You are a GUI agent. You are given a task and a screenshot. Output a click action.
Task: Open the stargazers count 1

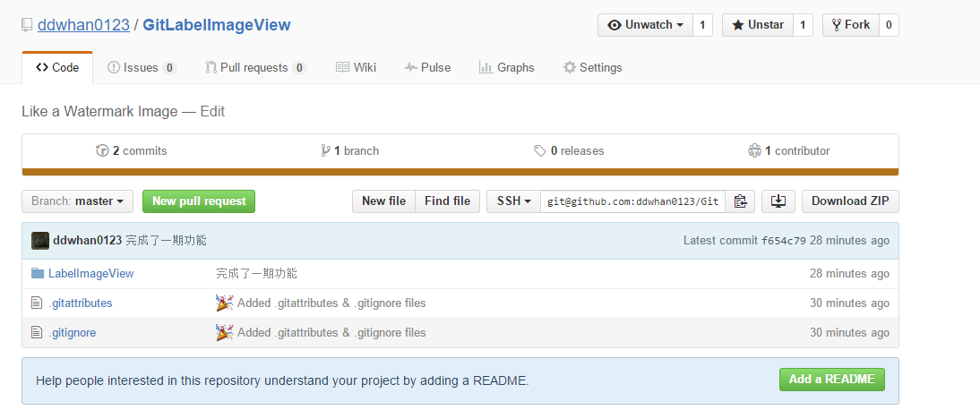point(803,25)
